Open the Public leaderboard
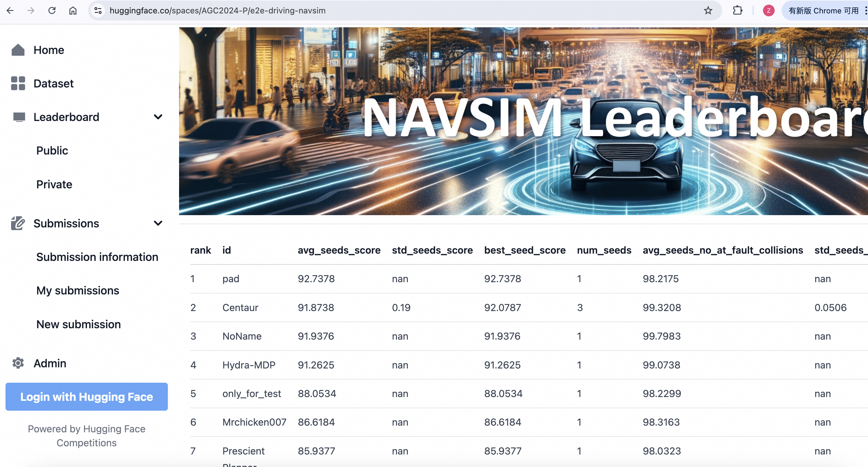868x467 pixels. click(x=52, y=150)
